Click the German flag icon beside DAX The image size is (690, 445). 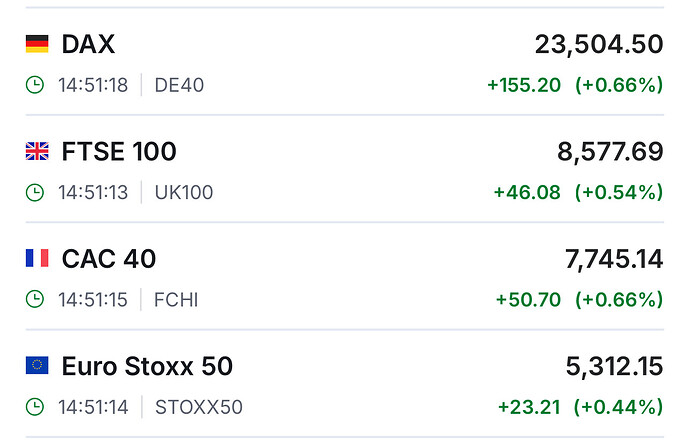pyautogui.click(x=36, y=44)
